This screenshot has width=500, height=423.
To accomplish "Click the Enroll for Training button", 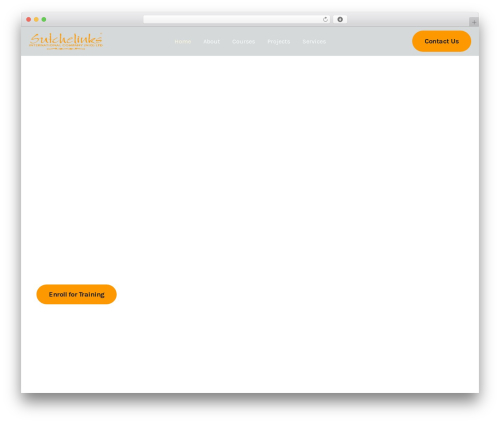I will [x=76, y=294].
